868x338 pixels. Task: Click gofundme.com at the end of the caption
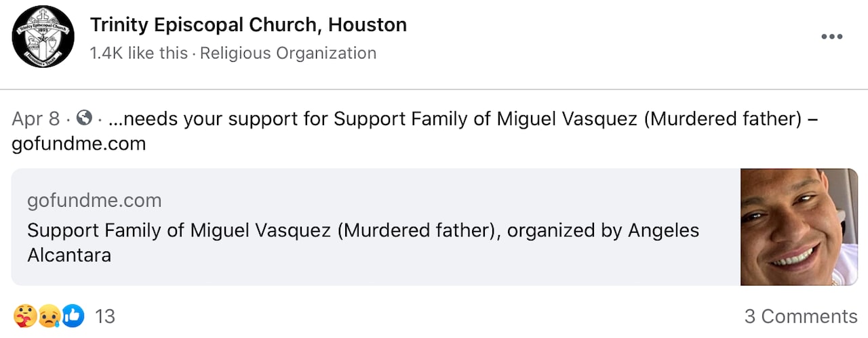pyautogui.click(x=79, y=144)
